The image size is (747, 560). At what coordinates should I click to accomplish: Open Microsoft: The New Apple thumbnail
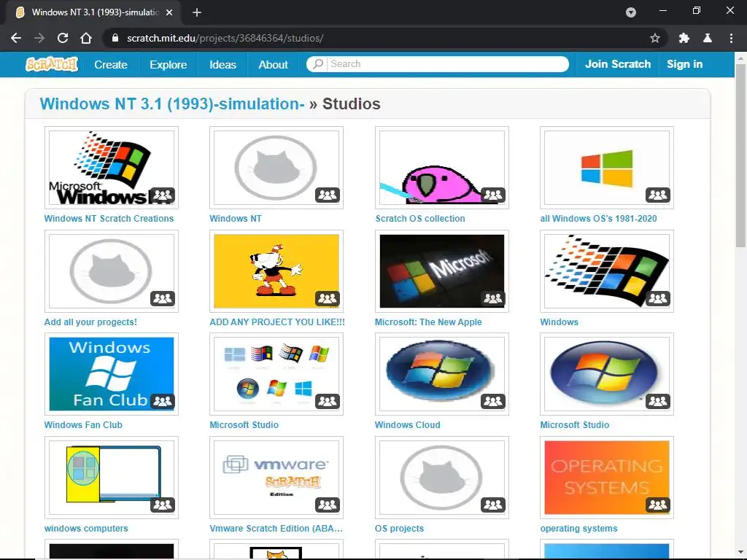click(x=441, y=271)
